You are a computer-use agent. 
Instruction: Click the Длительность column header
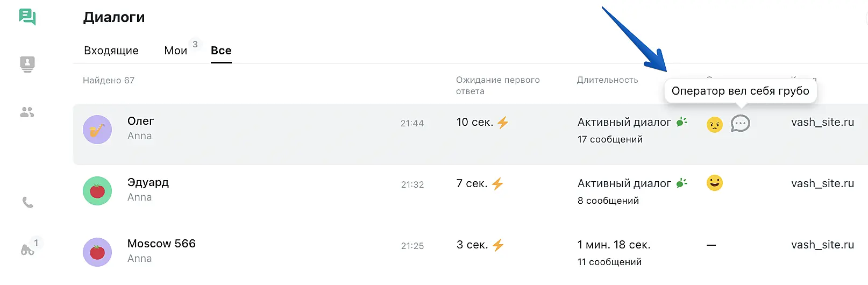click(x=607, y=80)
